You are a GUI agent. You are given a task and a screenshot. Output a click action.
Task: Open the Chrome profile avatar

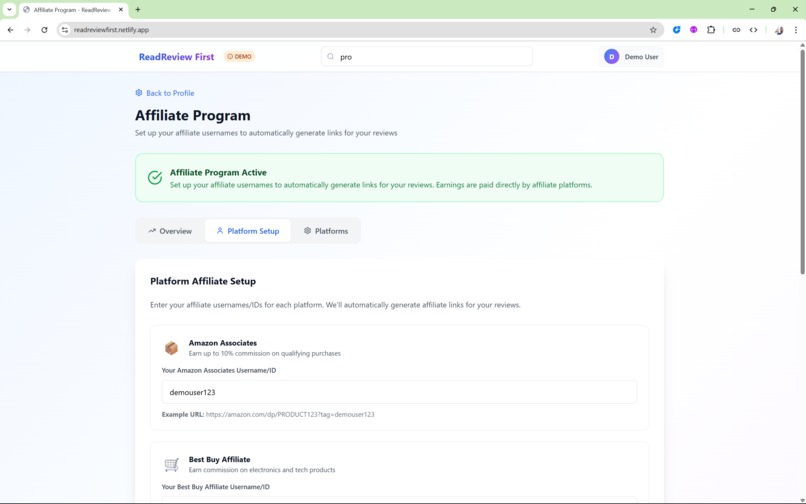tap(779, 30)
